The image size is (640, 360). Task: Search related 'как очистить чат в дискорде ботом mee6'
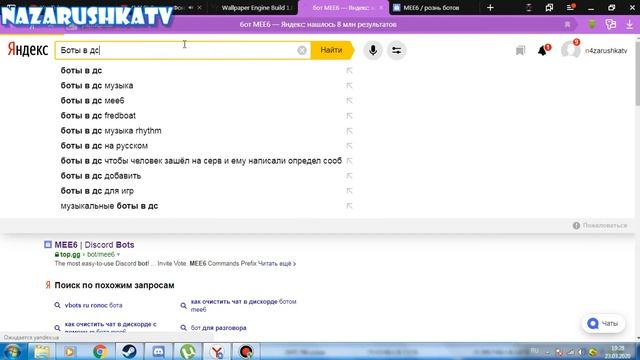click(243, 305)
